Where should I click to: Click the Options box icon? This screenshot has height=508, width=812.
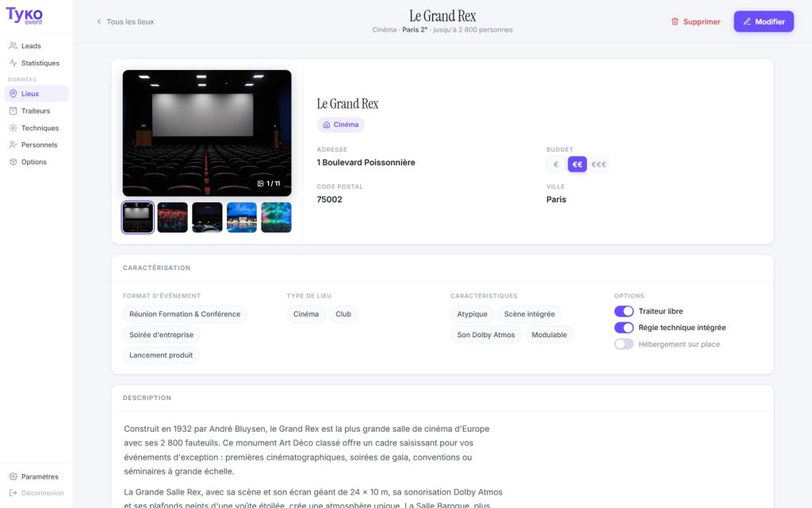pyautogui.click(x=13, y=162)
